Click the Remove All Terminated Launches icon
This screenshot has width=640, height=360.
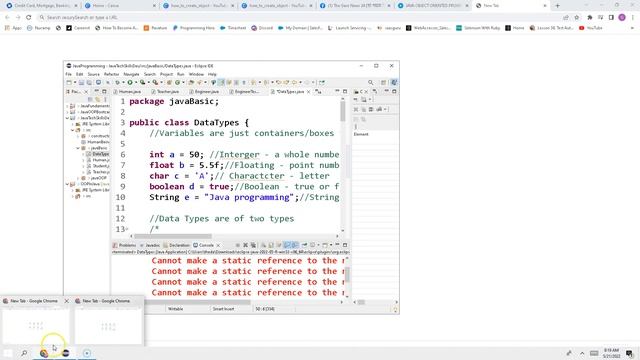coord(253,245)
